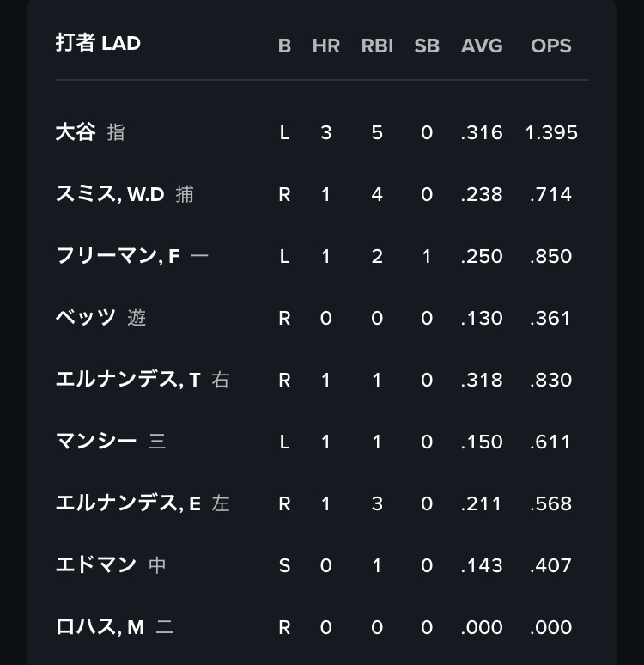
Task: Click 大谷's 1.395 OPS value
Action: [551, 132]
